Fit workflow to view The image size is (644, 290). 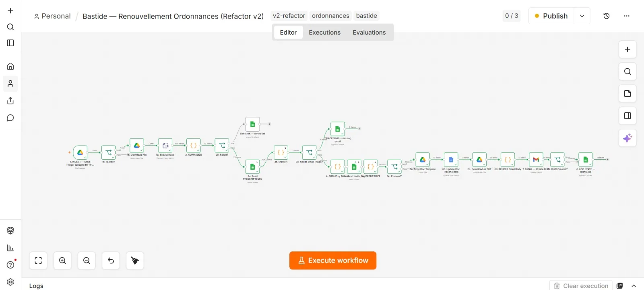pyautogui.click(x=38, y=261)
